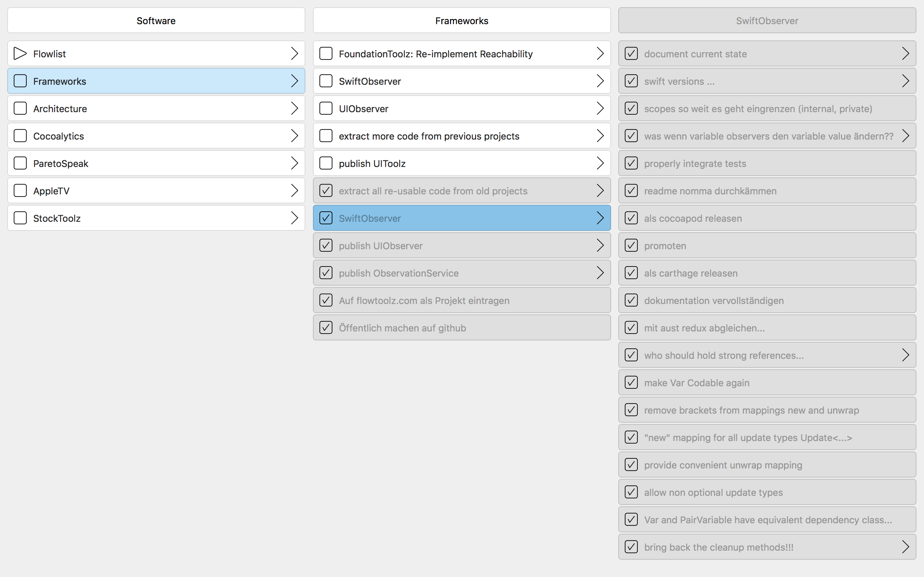This screenshot has height=577, width=924.
Task: Toggle checkbox for publish UIToolz
Action: pyautogui.click(x=325, y=163)
